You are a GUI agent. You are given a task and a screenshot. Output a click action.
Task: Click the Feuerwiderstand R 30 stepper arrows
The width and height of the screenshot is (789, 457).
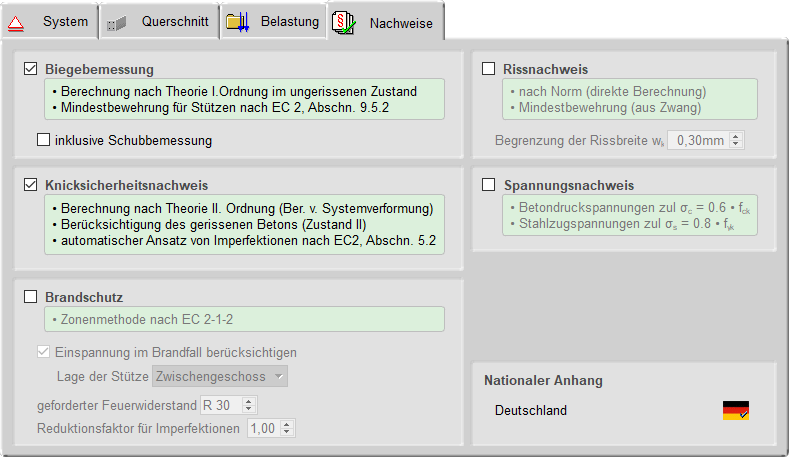(249, 404)
